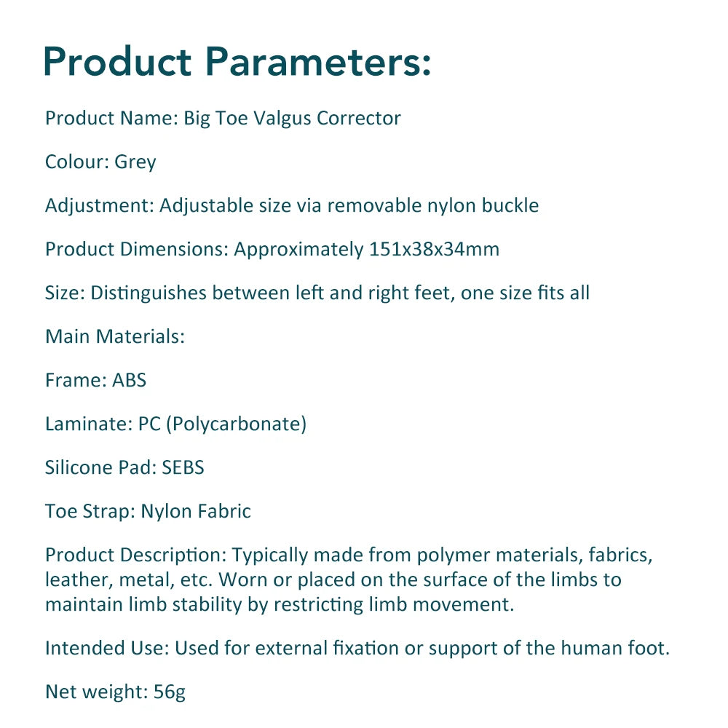The image size is (728, 728).
Task: Click the line starting with leather, metal
Action: [x=333, y=580]
